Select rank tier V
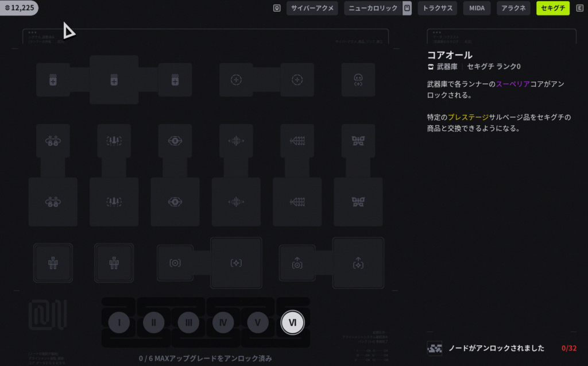The height and width of the screenshot is (366, 588). (x=258, y=322)
